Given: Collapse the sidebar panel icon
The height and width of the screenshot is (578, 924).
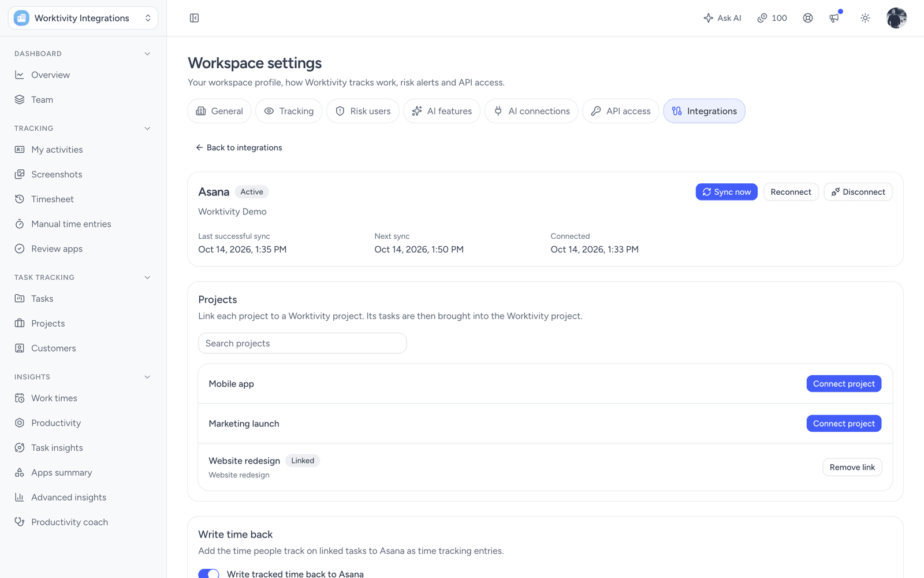Looking at the screenshot, I should [194, 18].
